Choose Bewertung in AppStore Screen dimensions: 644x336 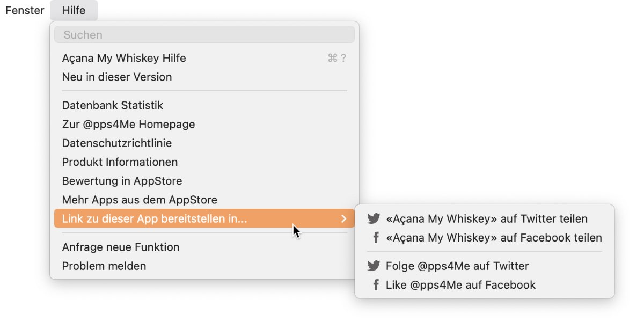click(204, 181)
